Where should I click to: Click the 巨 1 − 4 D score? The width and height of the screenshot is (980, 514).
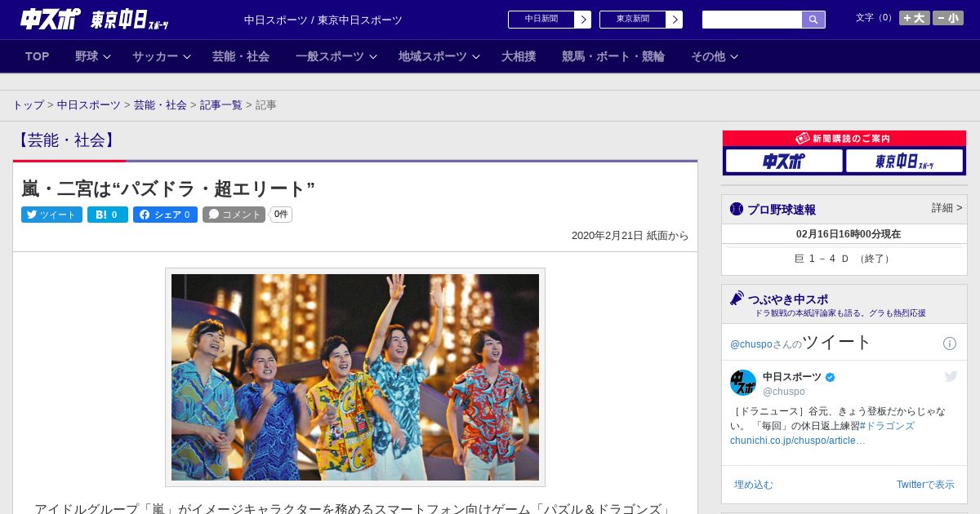click(844, 259)
